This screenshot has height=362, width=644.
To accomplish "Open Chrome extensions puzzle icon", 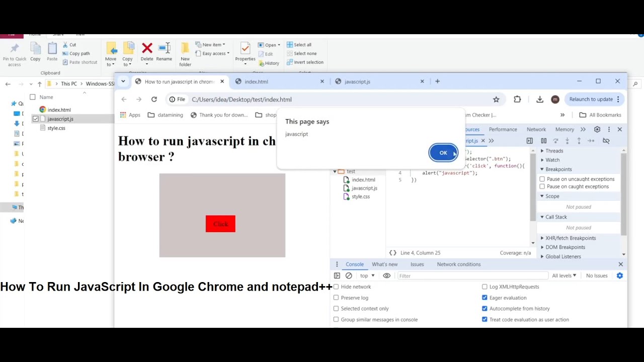I will (x=517, y=100).
